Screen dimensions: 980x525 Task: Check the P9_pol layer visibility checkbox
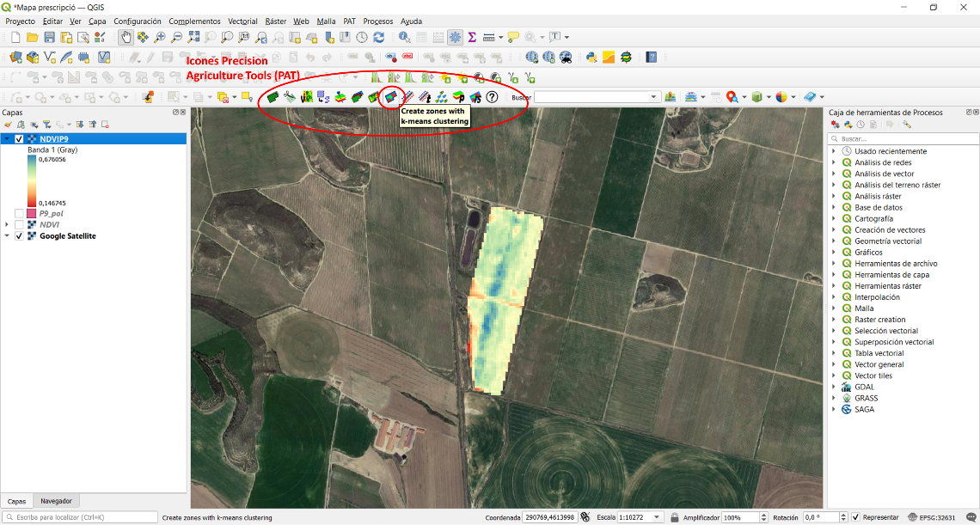point(20,214)
